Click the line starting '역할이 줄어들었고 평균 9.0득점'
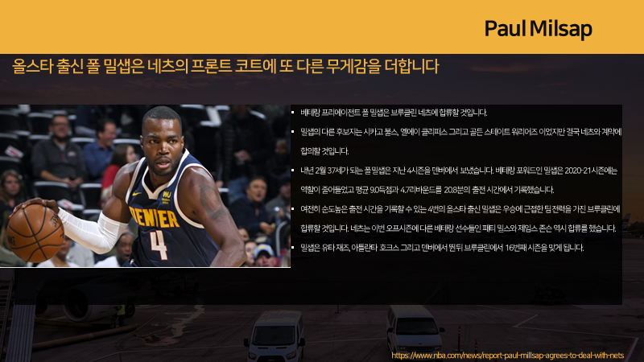Screen dimensions: 644x362 coord(427,190)
